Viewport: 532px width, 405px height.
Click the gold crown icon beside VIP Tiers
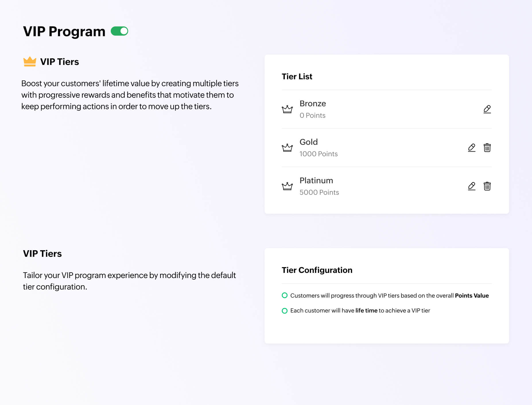[30, 62]
